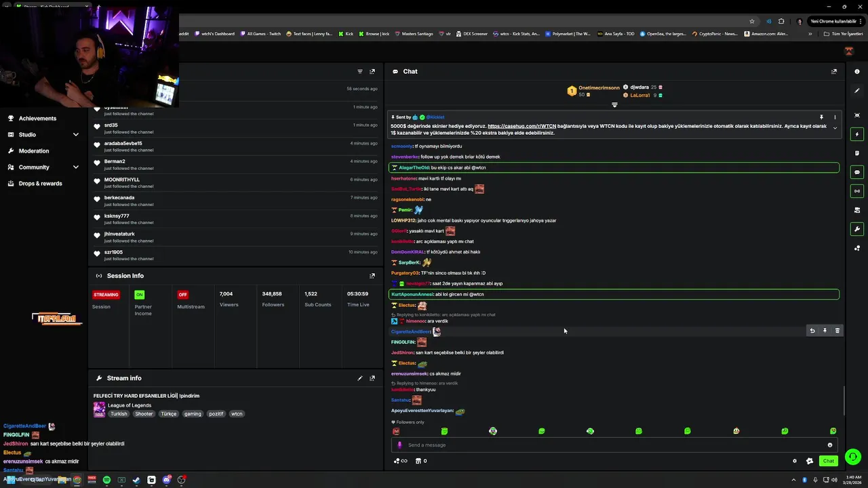Viewport: 868px width, 488px height.
Task: Open the volume control in system tray
Action: click(834, 480)
